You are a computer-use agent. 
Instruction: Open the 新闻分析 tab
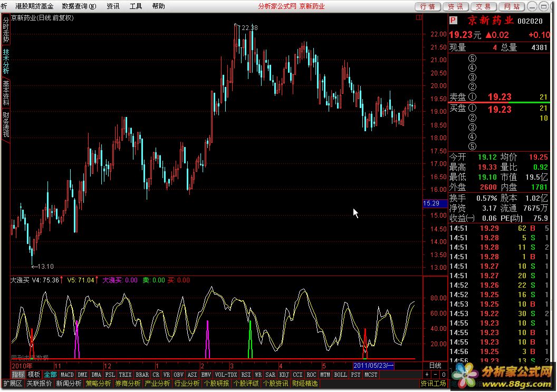[x=69, y=384]
